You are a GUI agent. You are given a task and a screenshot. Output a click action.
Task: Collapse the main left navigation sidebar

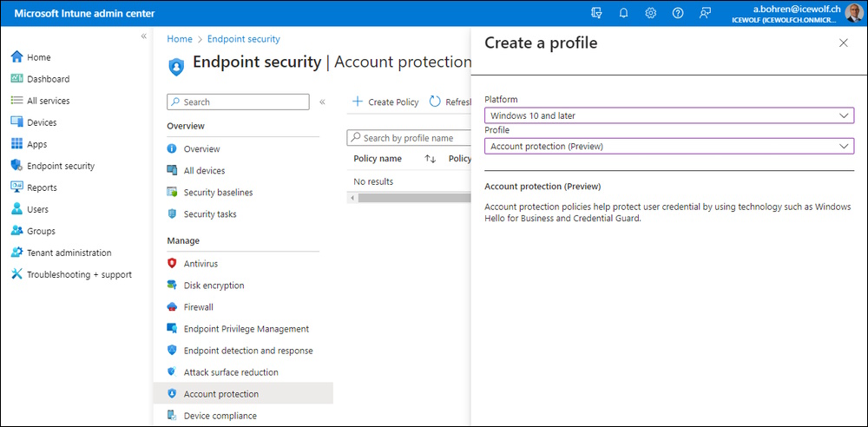tap(143, 36)
